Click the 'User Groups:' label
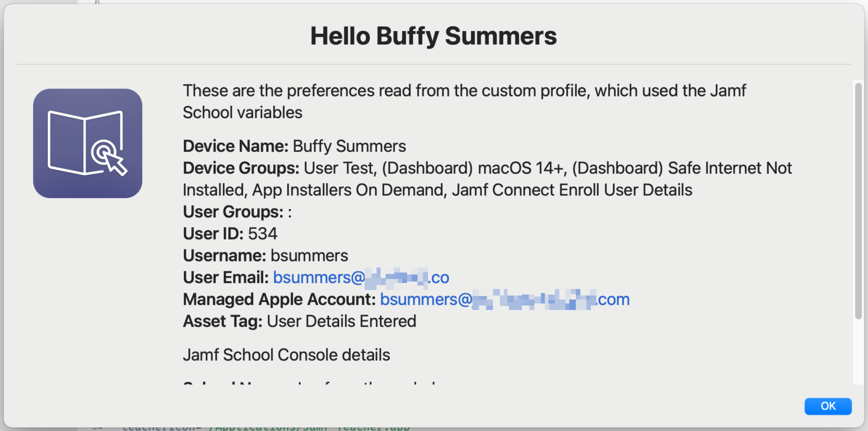The width and height of the screenshot is (868, 431). tap(233, 212)
